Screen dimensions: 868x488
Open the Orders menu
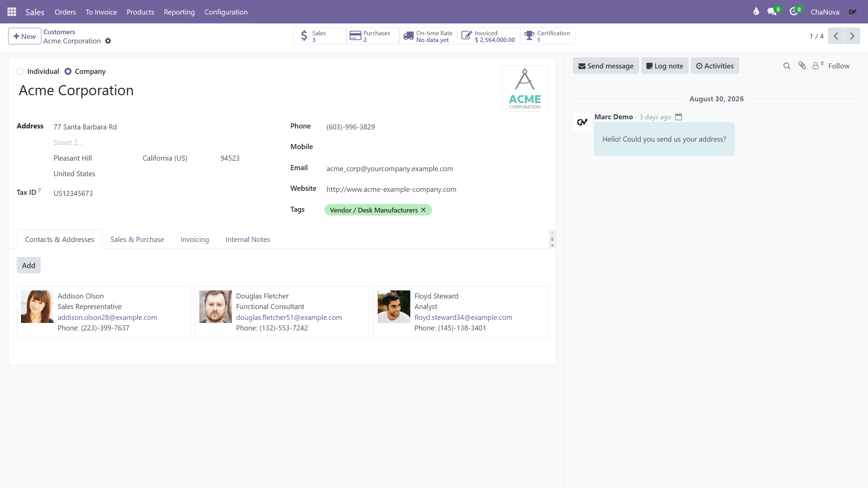coord(65,12)
